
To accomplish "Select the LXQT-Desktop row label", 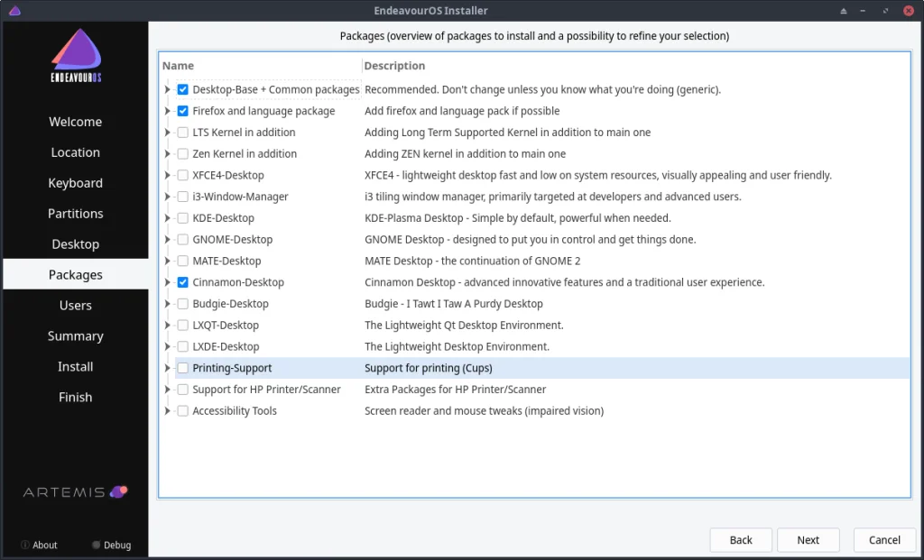I will tap(226, 325).
